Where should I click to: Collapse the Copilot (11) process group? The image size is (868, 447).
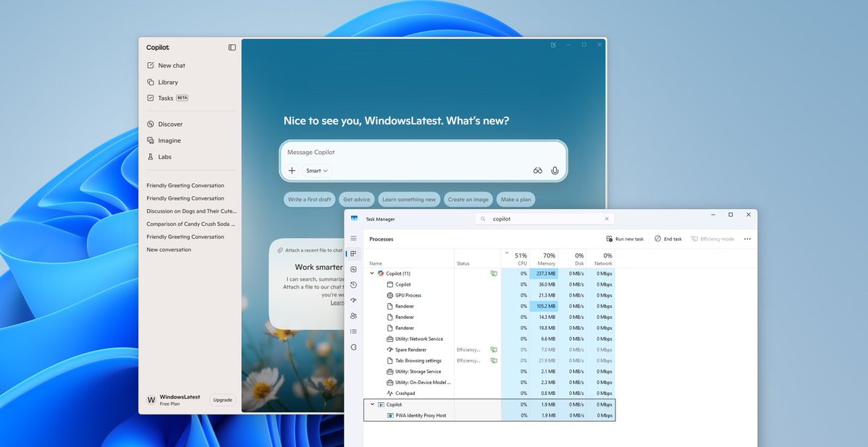(x=371, y=273)
